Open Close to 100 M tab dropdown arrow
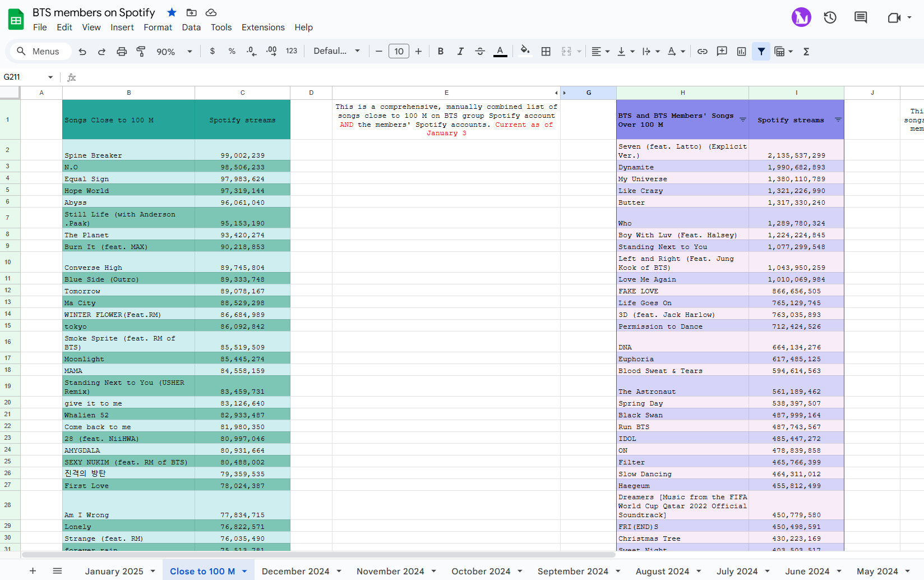924x580 pixels. point(244,571)
